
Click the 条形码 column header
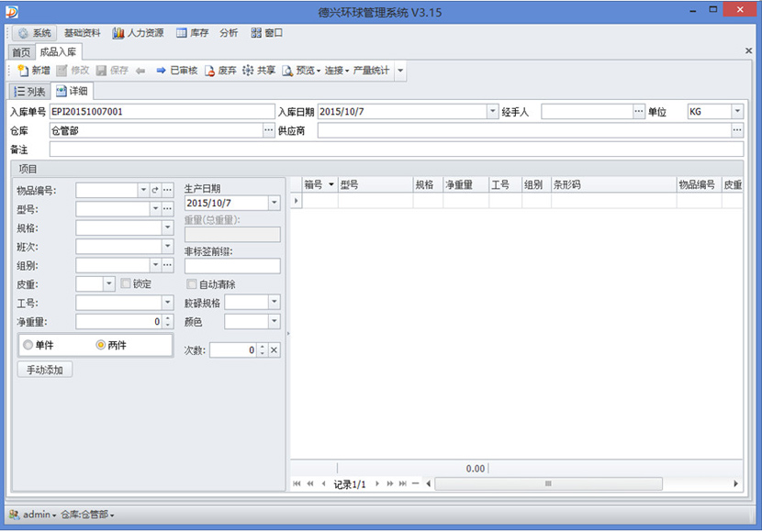614,184
